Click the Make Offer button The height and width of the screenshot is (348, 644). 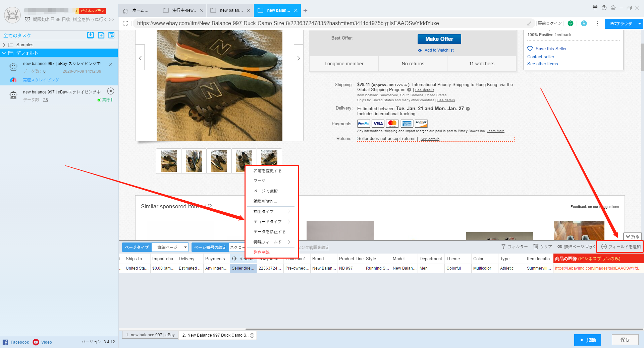(x=439, y=39)
